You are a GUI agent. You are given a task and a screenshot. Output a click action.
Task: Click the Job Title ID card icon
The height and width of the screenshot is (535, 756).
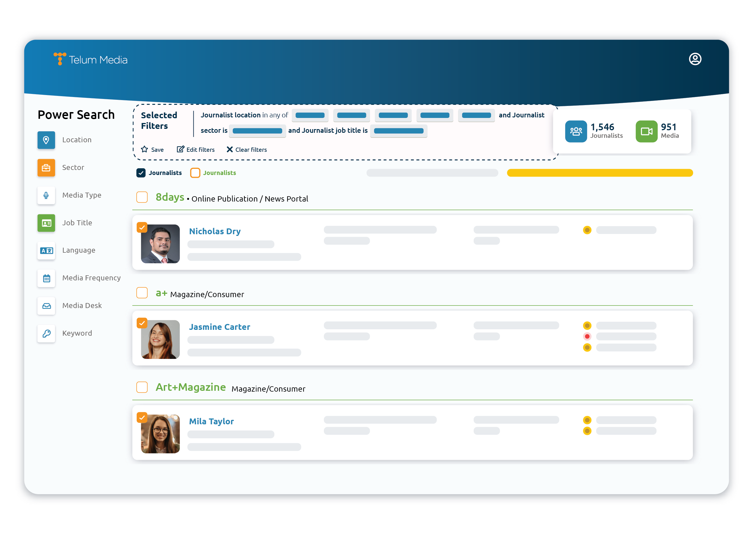46,223
